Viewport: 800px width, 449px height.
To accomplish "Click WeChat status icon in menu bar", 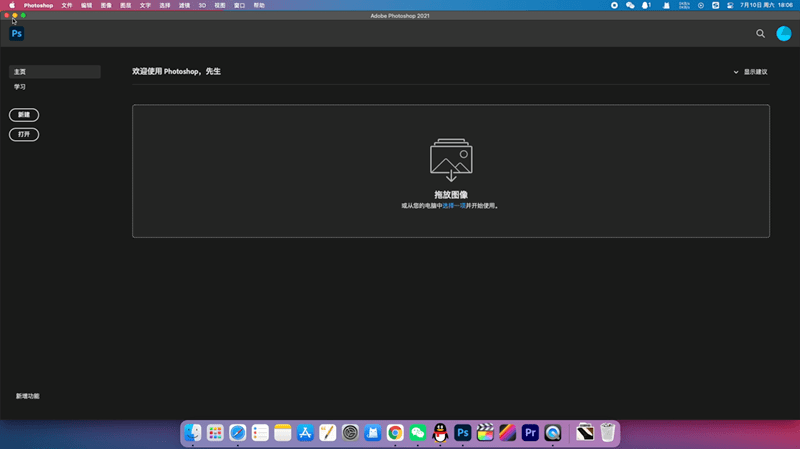I will click(x=630, y=5).
